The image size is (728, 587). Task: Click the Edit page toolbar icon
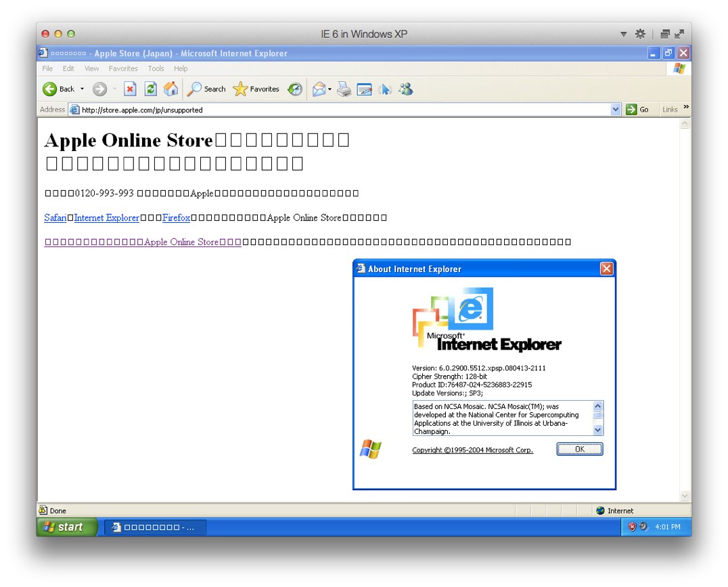pyautogui.click(x=365, y=89)
